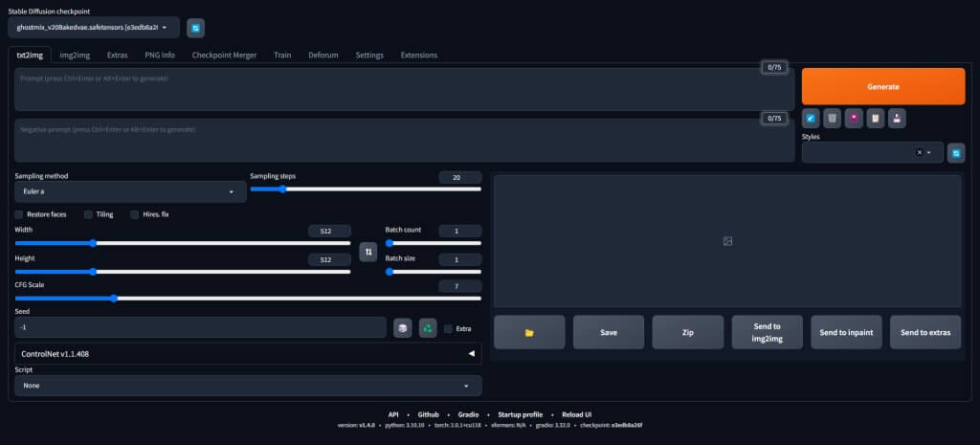
Task: Click the trash icon to clear prompt
Action: [833, 118]
